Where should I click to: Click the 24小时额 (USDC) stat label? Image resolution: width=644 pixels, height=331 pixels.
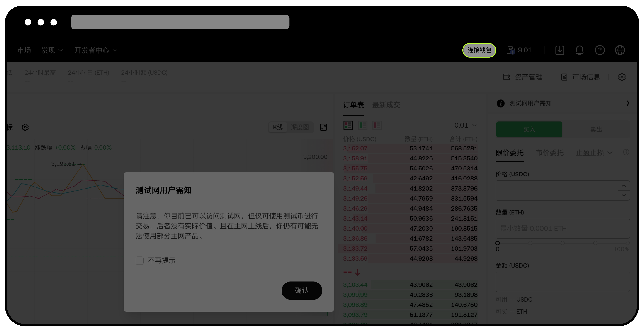click(x=144, y=73)
